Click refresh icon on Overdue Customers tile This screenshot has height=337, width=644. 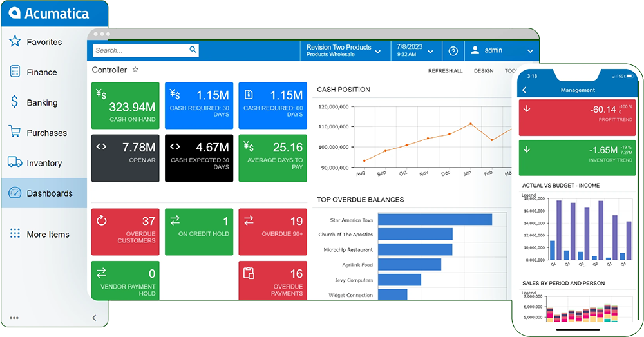click(102, 221)
